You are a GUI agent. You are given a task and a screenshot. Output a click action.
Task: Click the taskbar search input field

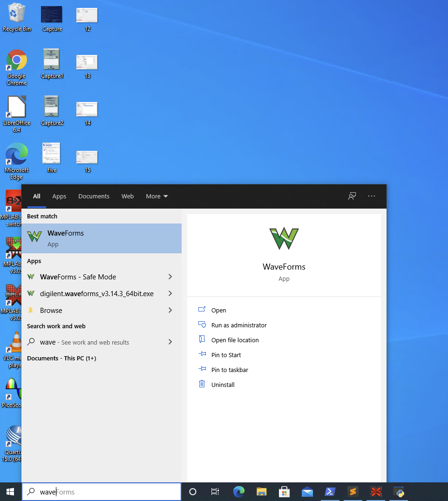point(107,492)
